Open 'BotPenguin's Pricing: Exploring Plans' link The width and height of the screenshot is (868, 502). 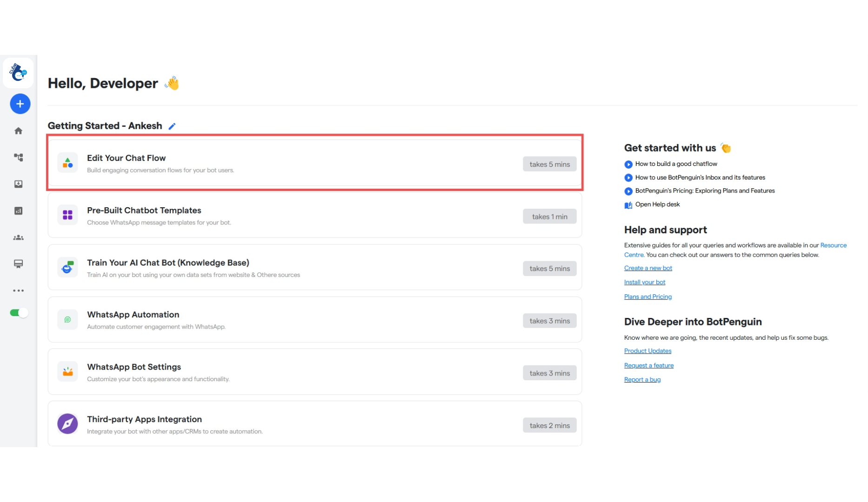[705, 191]
